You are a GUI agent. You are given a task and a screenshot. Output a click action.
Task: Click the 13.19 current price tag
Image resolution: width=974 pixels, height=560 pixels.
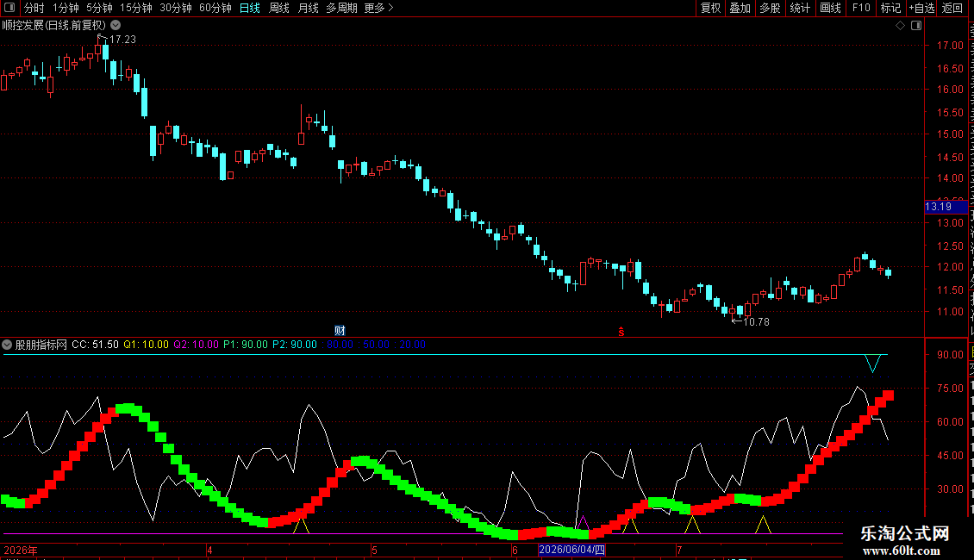[946, 207]
